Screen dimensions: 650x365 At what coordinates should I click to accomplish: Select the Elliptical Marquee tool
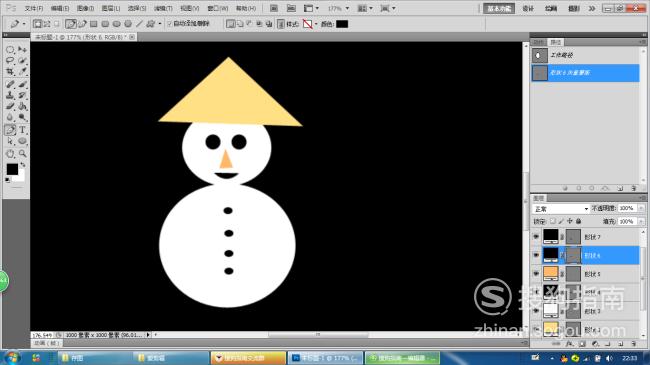[x=10, y=50]
